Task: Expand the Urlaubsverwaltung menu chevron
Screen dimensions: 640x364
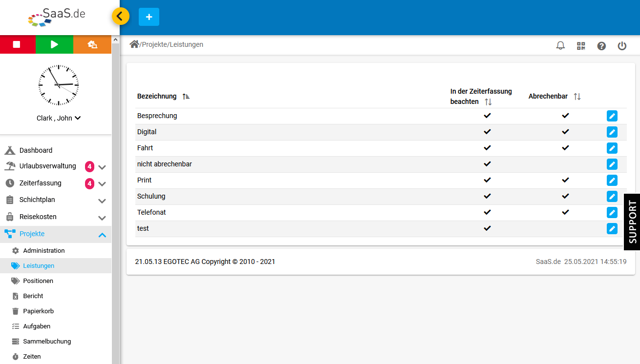Action: tap(102, 167)
